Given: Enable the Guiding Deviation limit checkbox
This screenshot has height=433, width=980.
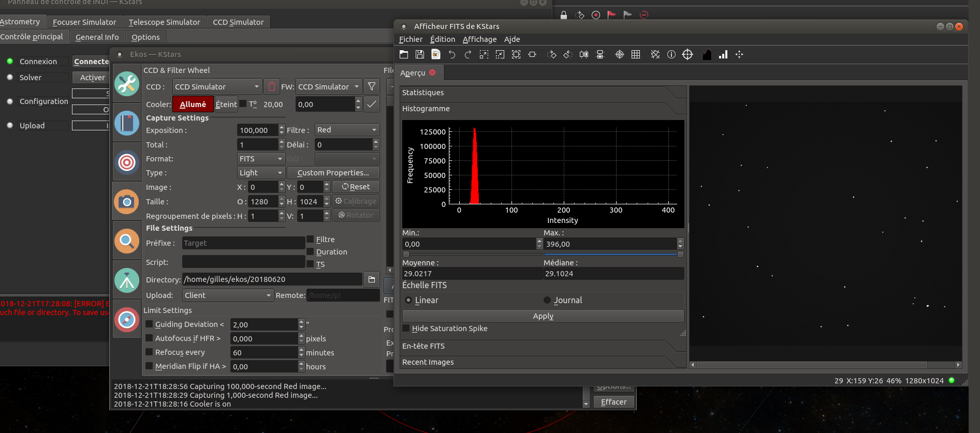Looking at the screenshot, I should 149,324.
